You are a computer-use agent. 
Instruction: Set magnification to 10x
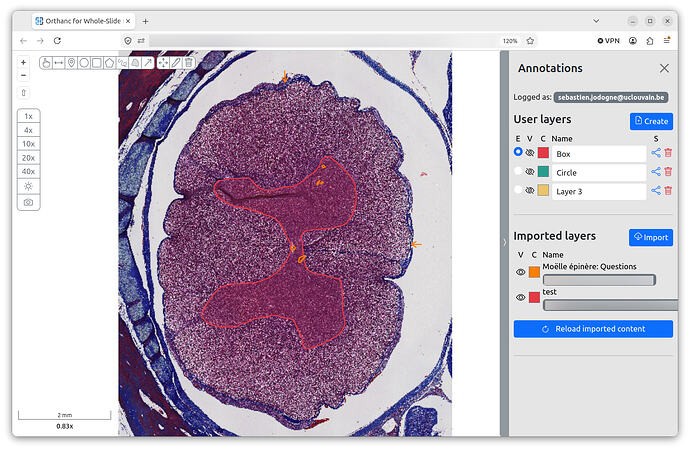coord(28,144)
